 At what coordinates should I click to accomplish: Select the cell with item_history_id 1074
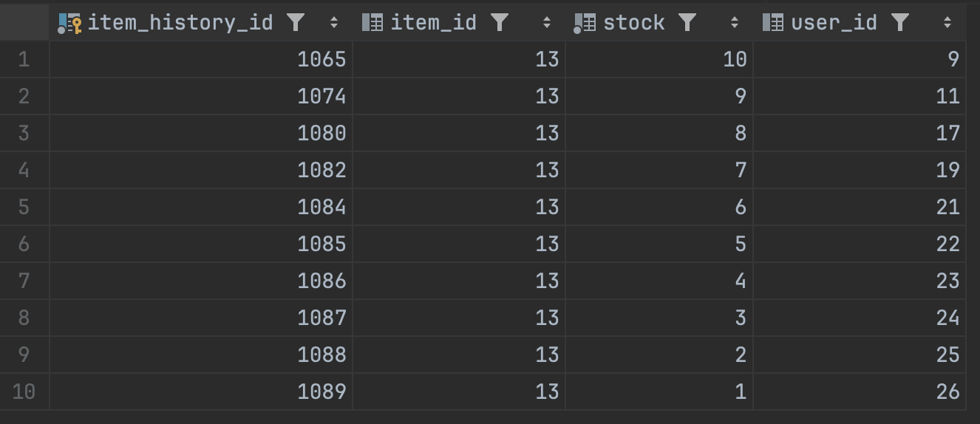[x=201, y=96]
